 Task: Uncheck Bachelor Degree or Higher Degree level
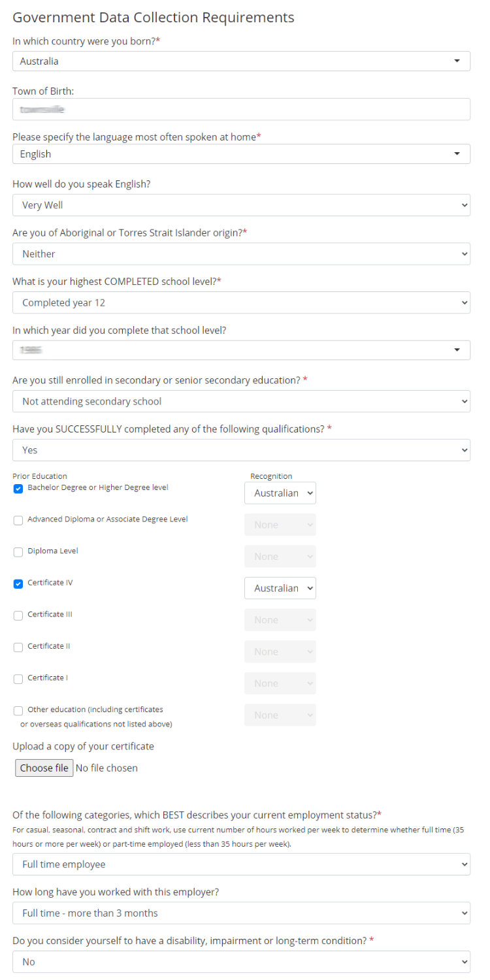[18, 489]
